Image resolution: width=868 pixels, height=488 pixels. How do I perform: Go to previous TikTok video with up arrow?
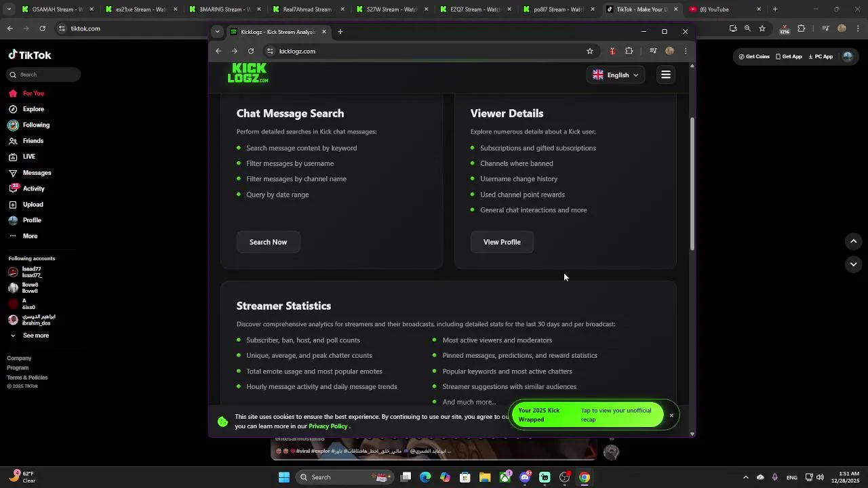click(854, 241)
